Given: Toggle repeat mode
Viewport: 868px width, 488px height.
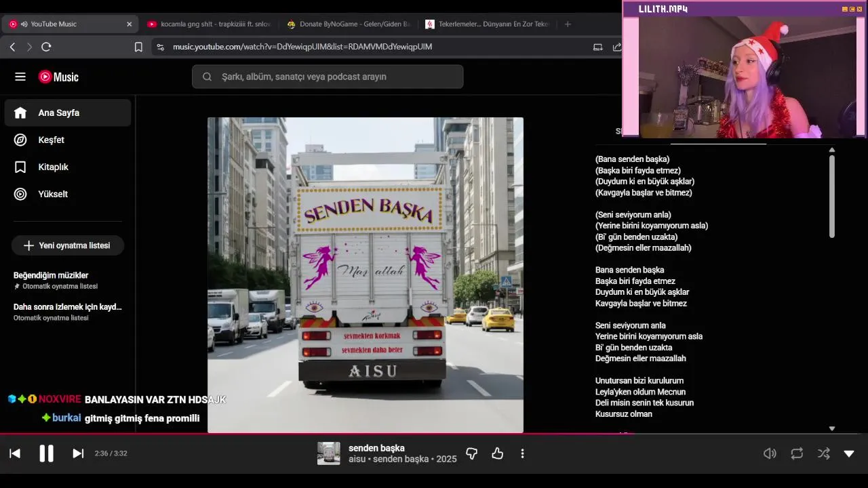Looking at the screenshot, I should coord(797,453).
